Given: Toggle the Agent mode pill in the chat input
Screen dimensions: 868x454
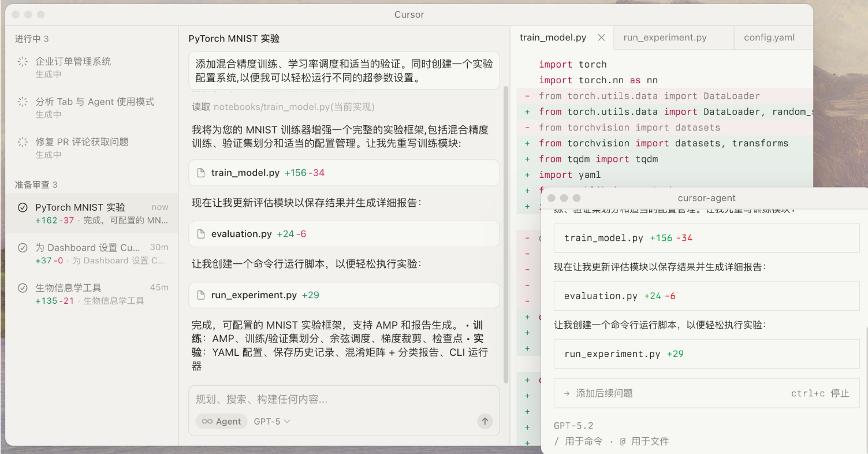Looking at the screenshot, I should coord(221,422).
